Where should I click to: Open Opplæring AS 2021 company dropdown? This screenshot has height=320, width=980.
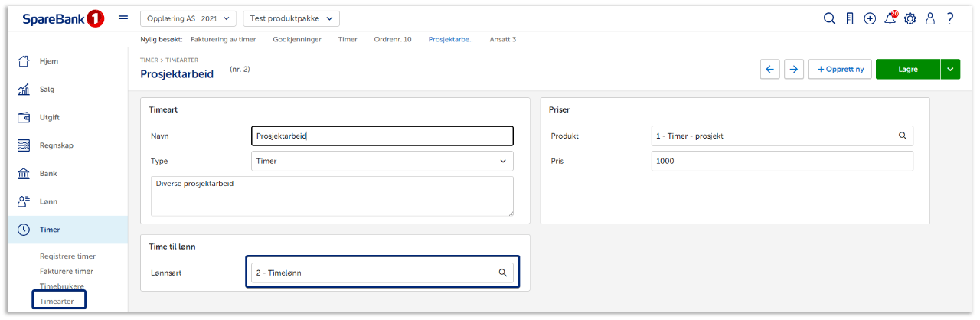[188, 18]
